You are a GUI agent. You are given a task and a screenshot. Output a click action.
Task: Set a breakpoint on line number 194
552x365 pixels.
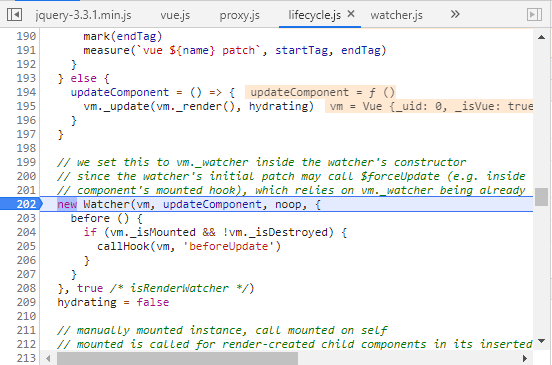click(26, 92)
